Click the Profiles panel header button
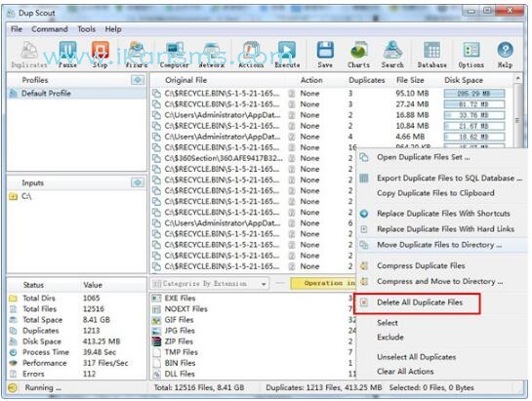 pyautogui.click(x=138, y=80)
